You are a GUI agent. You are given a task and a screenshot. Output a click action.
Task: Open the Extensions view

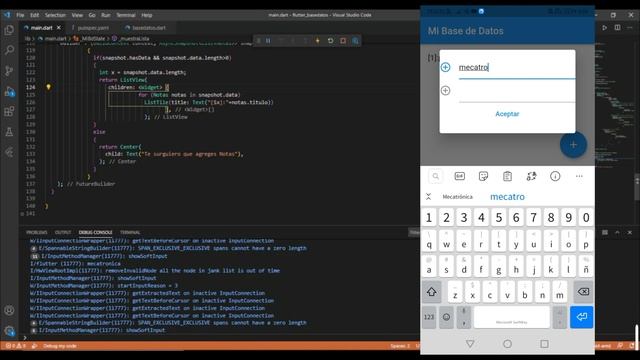tap(9, 111)
